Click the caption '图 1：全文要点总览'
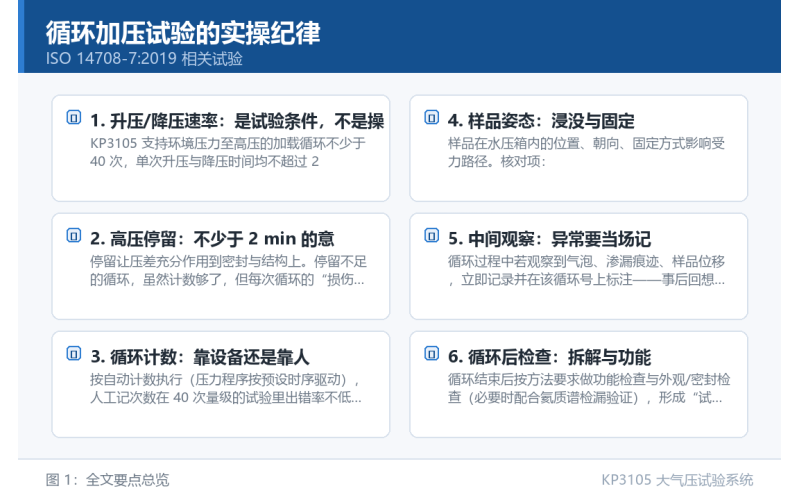Screen dimensions: 800x500 coord(108,480)
